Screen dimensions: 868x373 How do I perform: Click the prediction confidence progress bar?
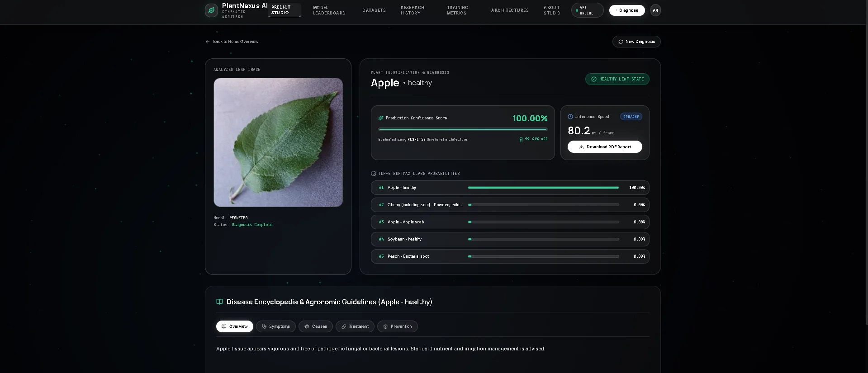(463, 129)
